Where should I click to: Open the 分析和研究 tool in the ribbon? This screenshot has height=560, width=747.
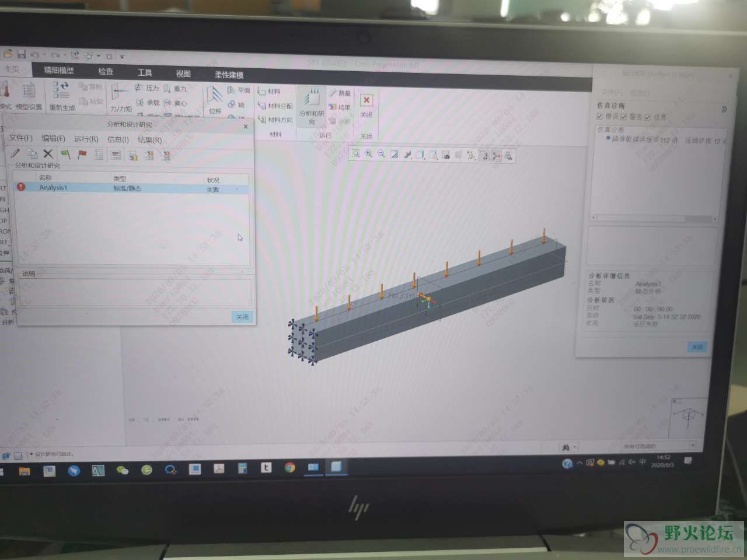[x=312, y=106]
